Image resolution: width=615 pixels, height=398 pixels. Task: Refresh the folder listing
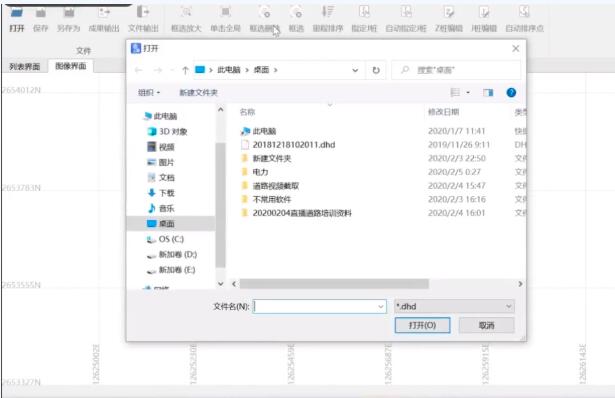pos(376,70)
